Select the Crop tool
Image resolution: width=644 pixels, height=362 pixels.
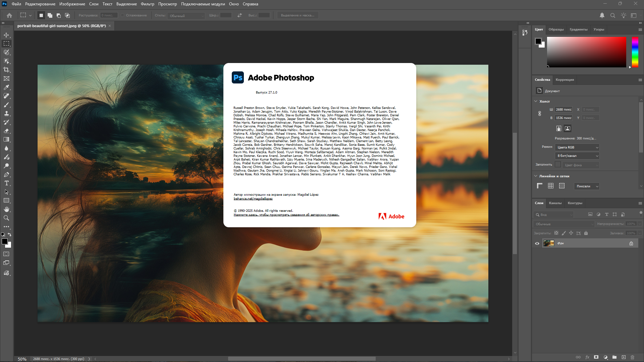pos(6,70)
